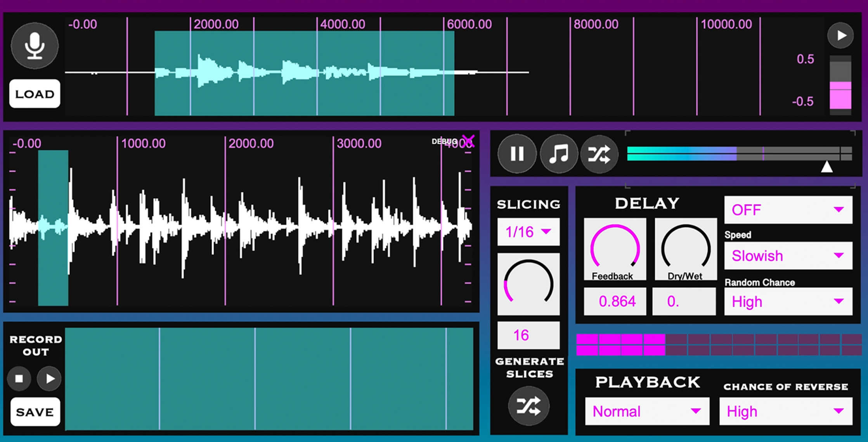Image resolution: width=868 pixels, height=442 pixels.
Task: Click the SAVE button
Action: (x=35, y=412)
